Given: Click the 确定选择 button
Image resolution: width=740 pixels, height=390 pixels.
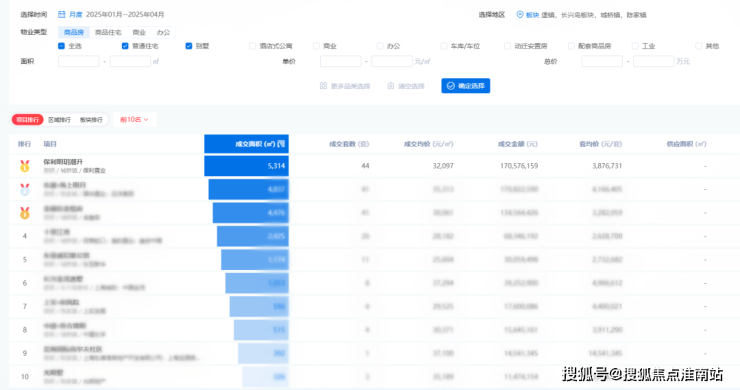Looking at the screenshot, I should coord(466,86).
